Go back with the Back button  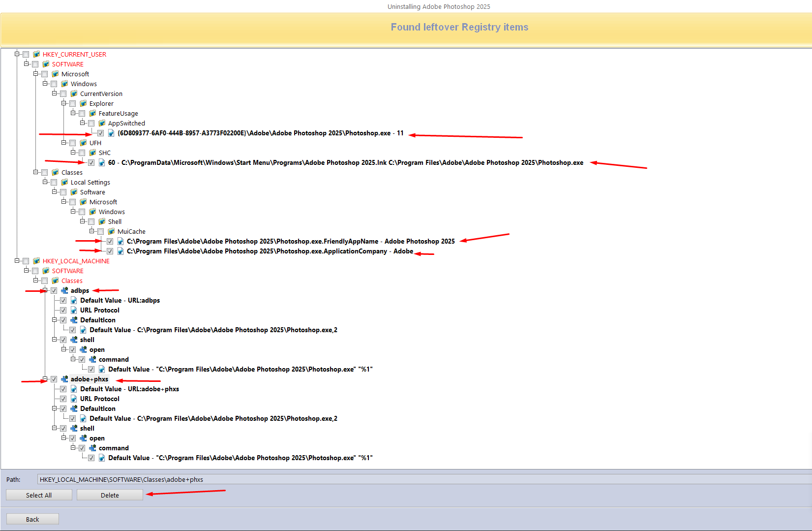click(32, 519)
